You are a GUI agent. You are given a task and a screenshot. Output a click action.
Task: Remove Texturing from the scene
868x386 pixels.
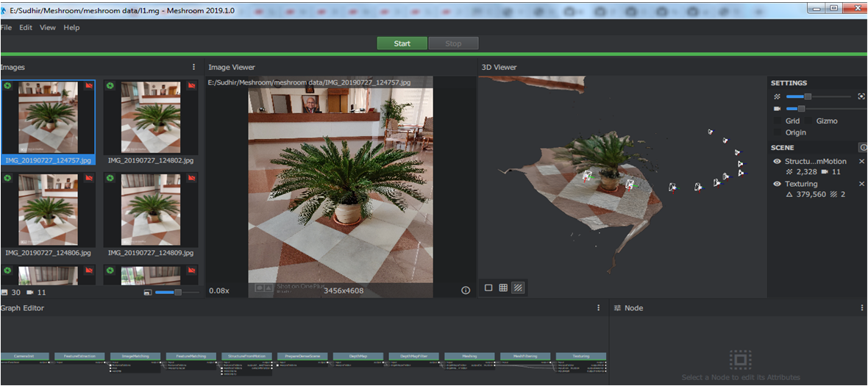(x=861, y=184)
